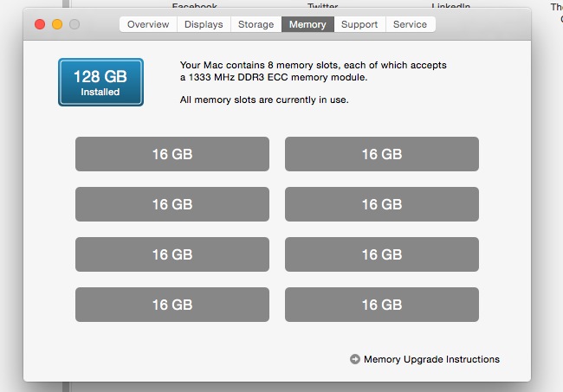
Task: Click the second-row left 16 GB slot
Action: pos(172,204)
